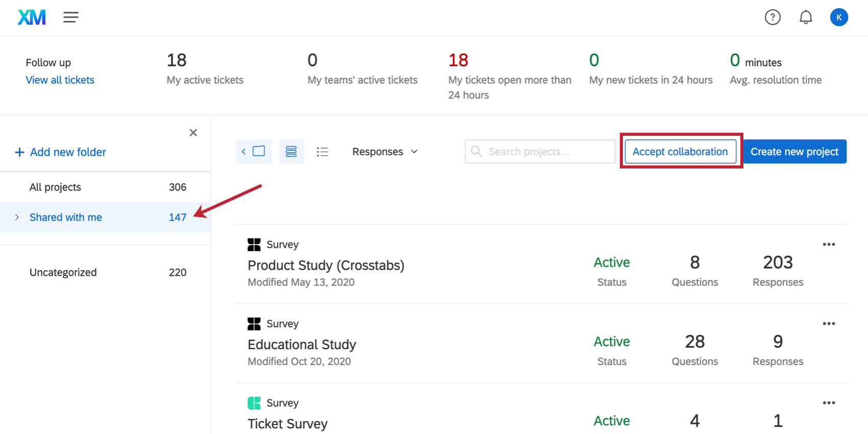Screen dimensions: 868x434
Task: Click the Create new project button
Action: point(794,152)
